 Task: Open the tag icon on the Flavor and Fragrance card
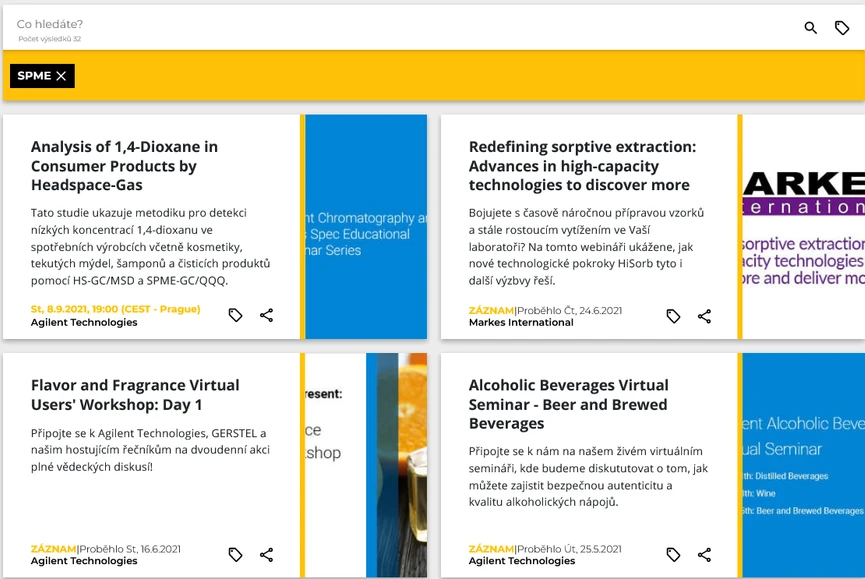[236, 553]
